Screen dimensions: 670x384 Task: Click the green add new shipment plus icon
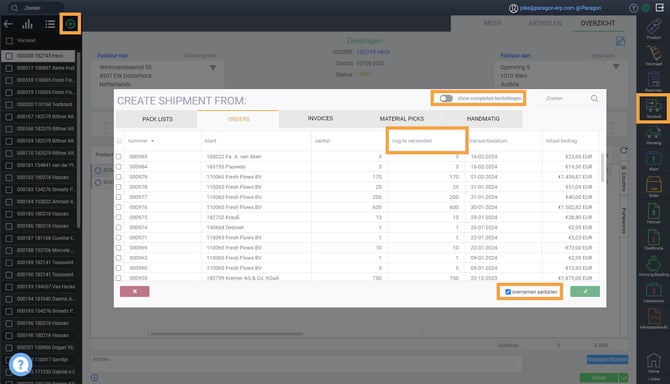coord(71,24)
